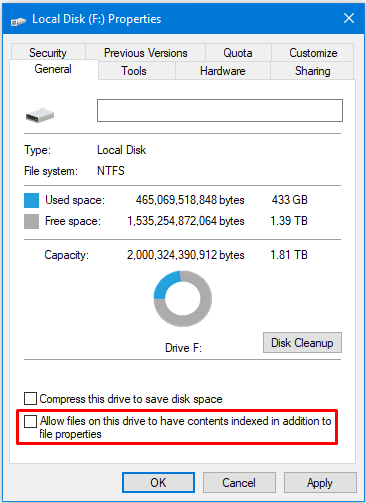Go to the Customize tab
Screen dimensions: 366x503
pyautogui.click(x=313, y=53)
